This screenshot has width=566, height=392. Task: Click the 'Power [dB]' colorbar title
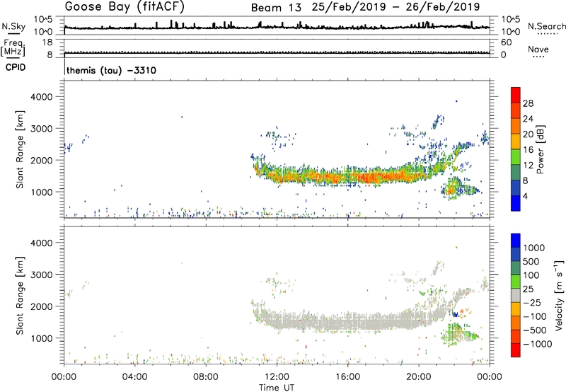540,149
